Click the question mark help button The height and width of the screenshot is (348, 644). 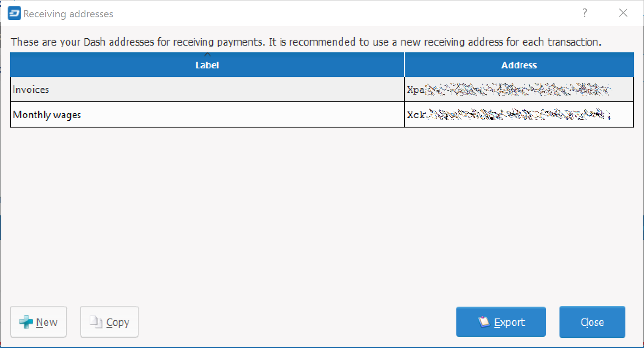(585, 13)
